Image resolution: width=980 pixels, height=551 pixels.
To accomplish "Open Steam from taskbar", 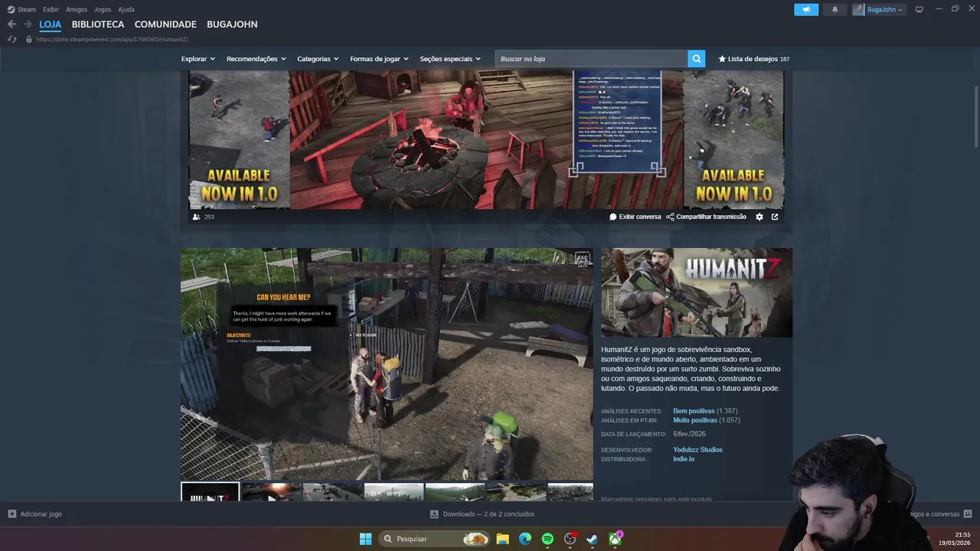I will click(x=593, y=539).
